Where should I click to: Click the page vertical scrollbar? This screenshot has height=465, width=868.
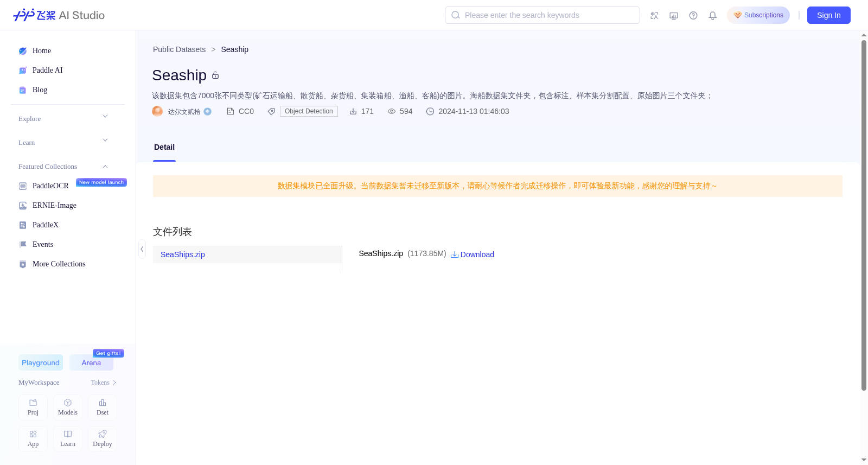[864, 215]
